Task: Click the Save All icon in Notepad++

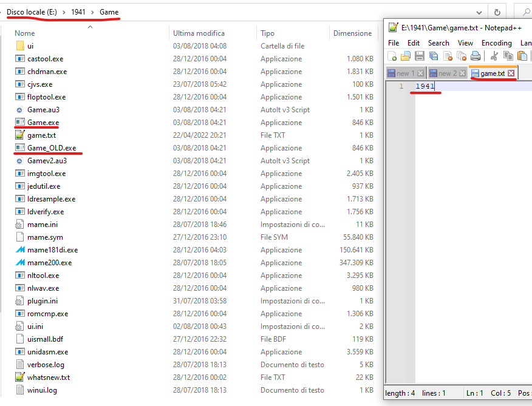Action: [434, 56]
